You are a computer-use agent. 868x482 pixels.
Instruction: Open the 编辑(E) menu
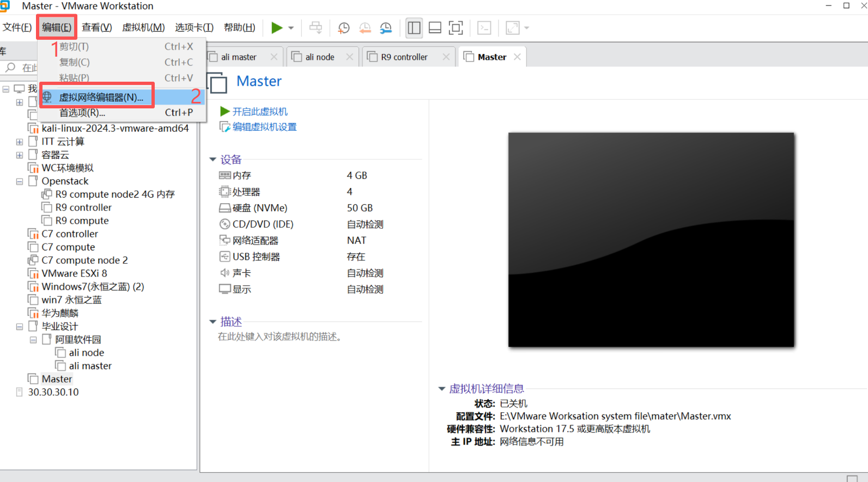point(57,27)
